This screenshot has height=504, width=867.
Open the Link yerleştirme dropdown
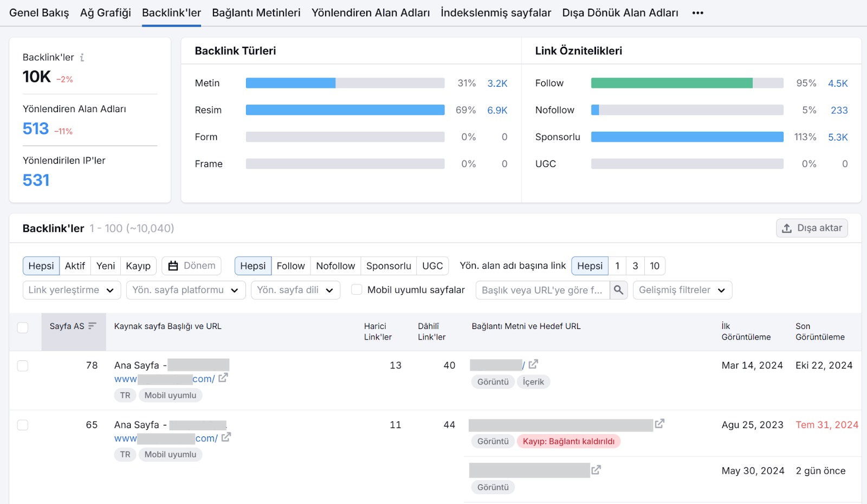point(72,290)
